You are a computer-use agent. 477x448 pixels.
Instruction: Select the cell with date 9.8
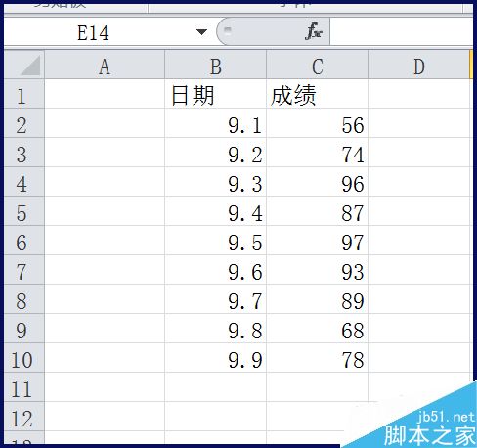click(216, 329)
